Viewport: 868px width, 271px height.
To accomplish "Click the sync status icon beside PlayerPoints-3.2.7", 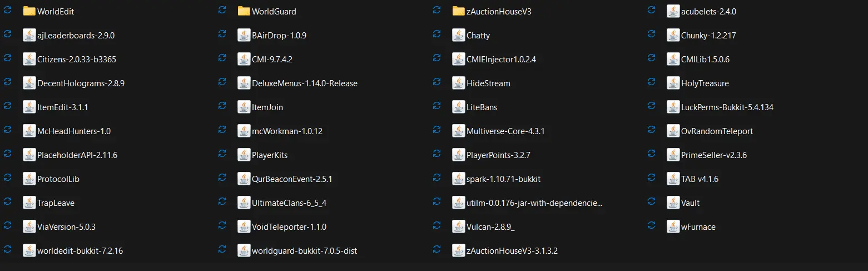I will pos(437,154).
